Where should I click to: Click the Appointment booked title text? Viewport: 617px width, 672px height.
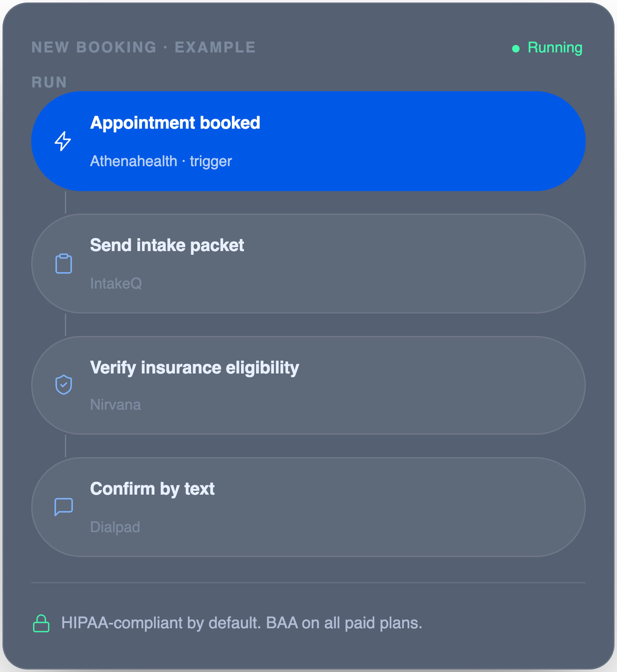(175, 123)
